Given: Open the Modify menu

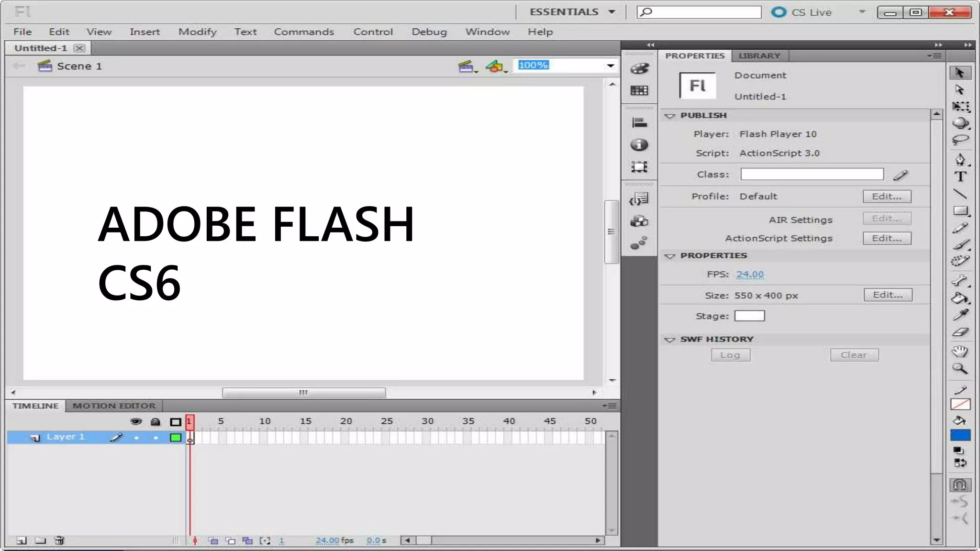Looking at the screenshot, I should [x=197, y=32].
